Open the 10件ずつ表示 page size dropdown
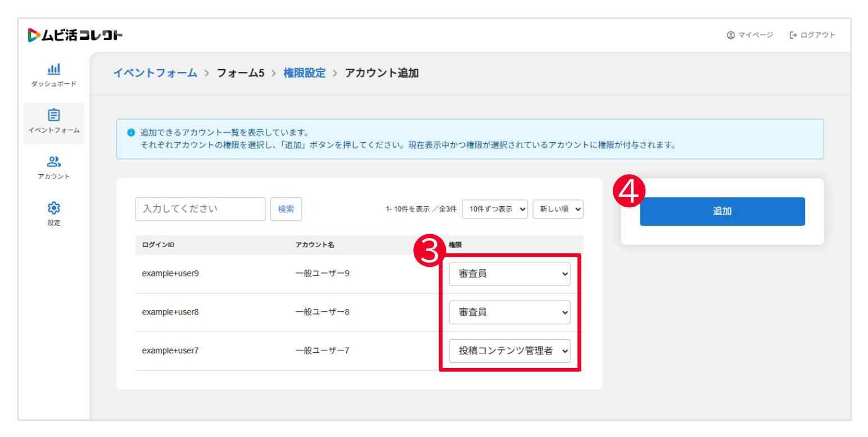The width and height of the screenshot is (868, 437). 495,209
